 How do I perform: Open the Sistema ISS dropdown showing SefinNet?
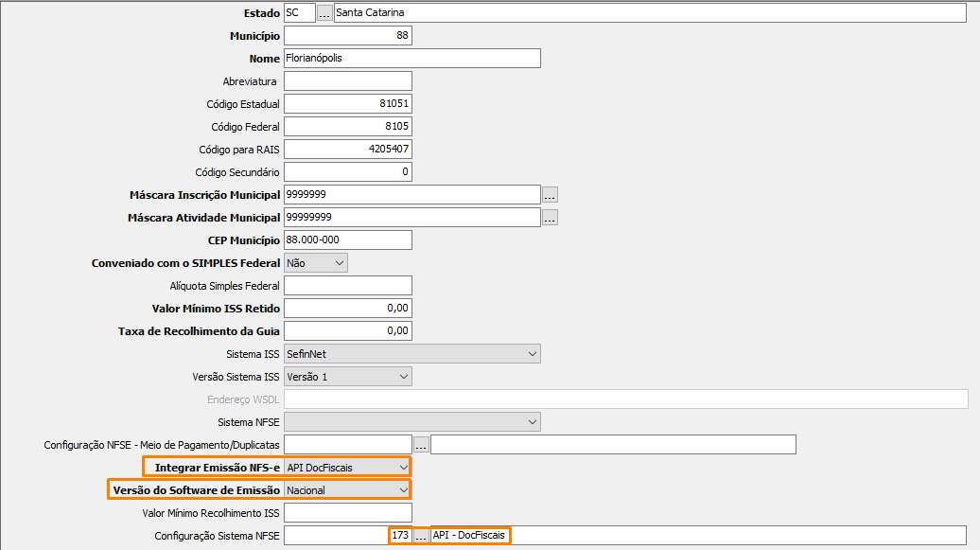[532, 354]
